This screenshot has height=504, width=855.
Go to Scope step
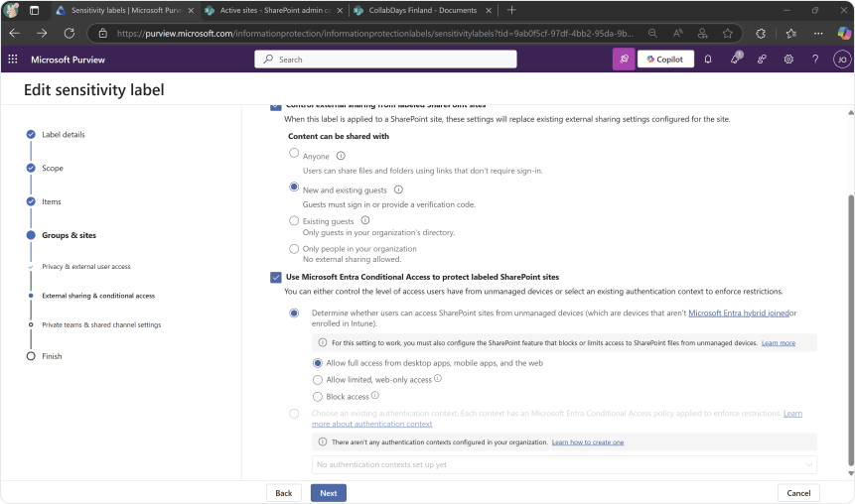[x=53, y=169]
